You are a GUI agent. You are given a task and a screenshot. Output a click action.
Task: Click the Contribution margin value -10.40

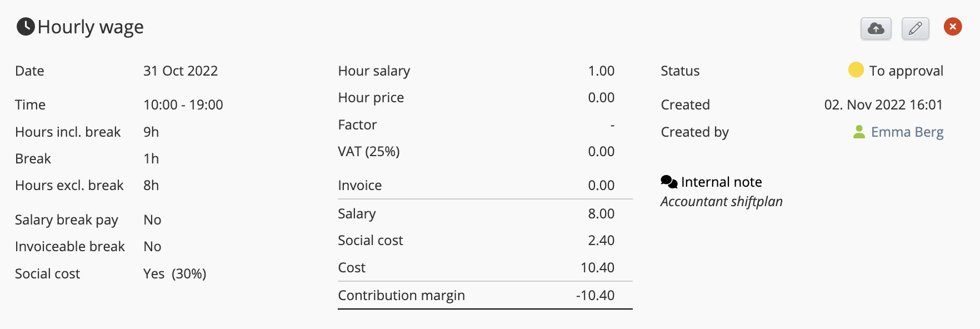[595, 296]
